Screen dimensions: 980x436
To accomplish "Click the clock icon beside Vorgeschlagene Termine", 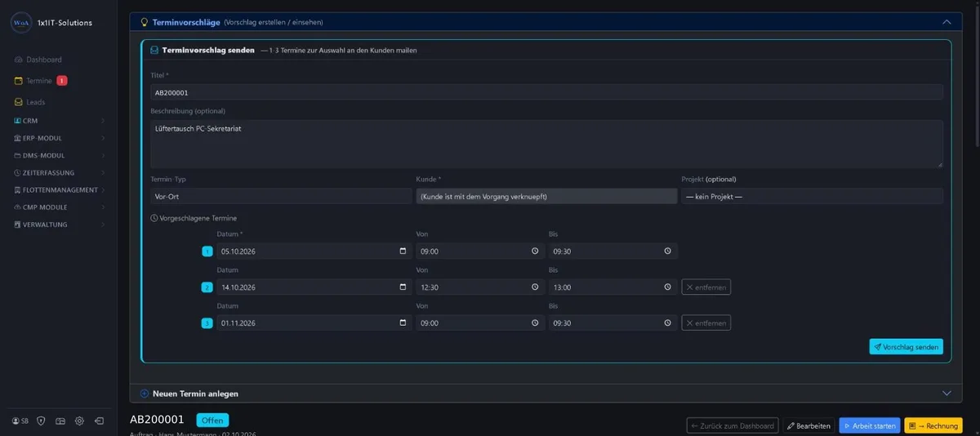I will pos(154,218).
